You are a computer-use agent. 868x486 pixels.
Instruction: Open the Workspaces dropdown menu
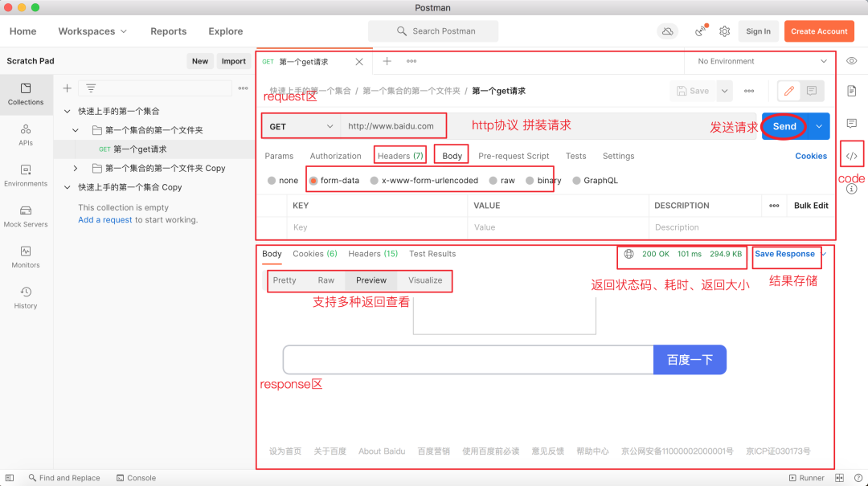[92, 31]
